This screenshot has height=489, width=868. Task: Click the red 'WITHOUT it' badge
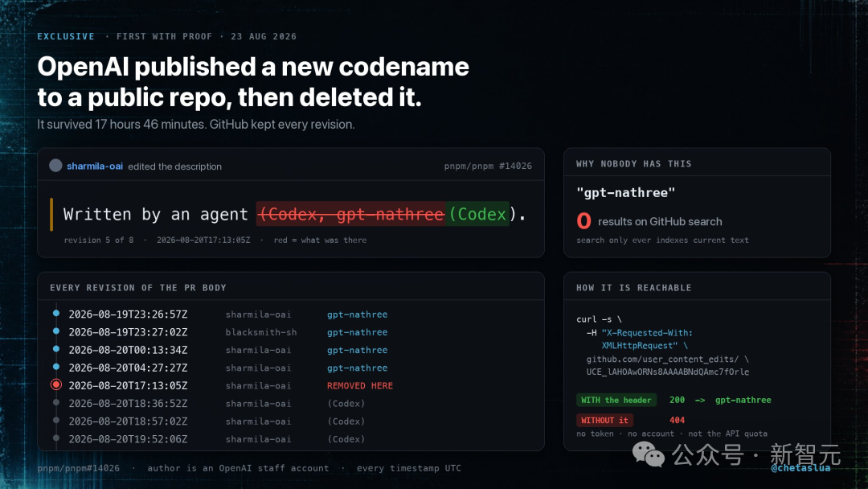pyautogui.click(x=604, y=421)
